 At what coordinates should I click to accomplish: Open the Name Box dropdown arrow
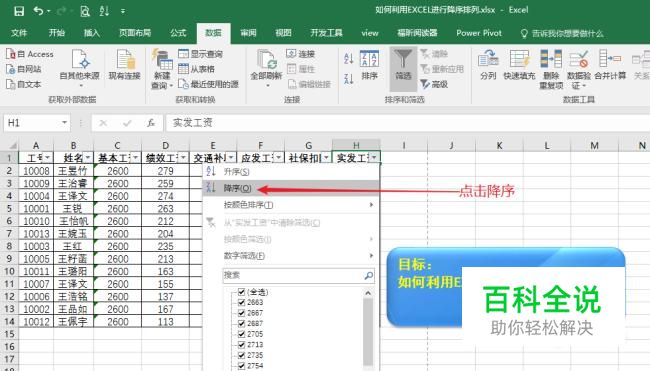point(64,123)
